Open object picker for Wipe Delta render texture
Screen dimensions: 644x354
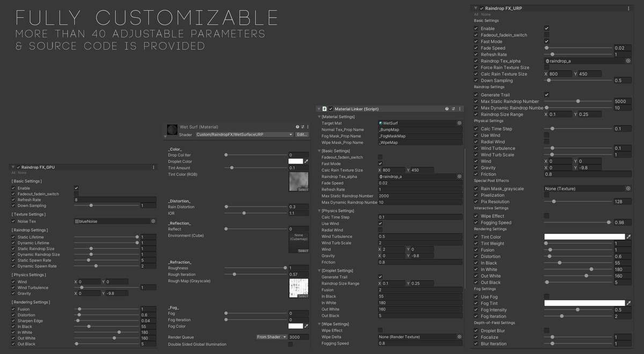[x=459, y=337]
